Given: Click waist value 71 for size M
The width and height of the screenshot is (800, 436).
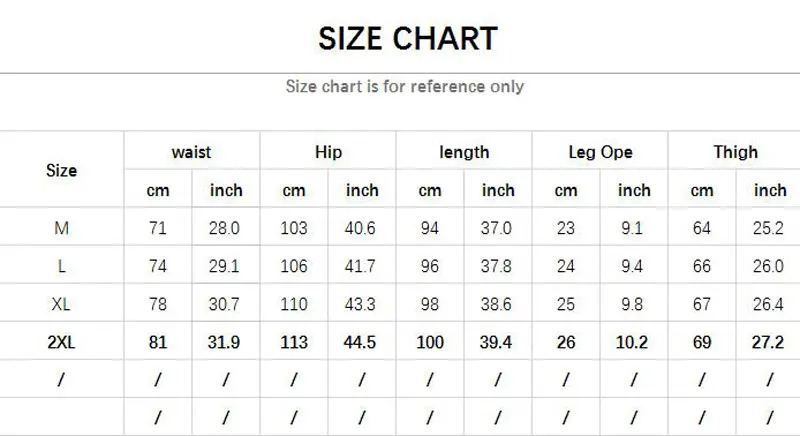Looking at the screenshot, I should pyautogui.click(x=158, y=227).
